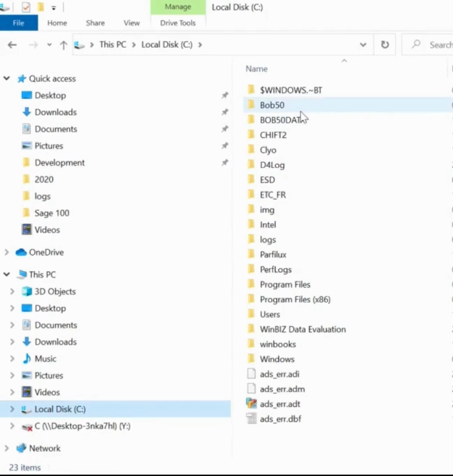Viewport: 453px width, 476px height.
Task: Collapse the Quick access section
Action: pos(7,79)
